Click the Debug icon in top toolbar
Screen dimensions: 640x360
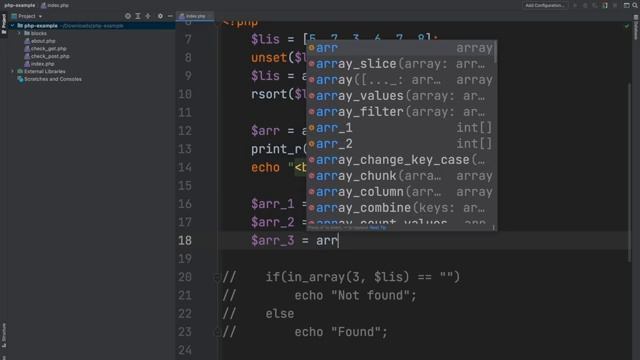[585, 5]
